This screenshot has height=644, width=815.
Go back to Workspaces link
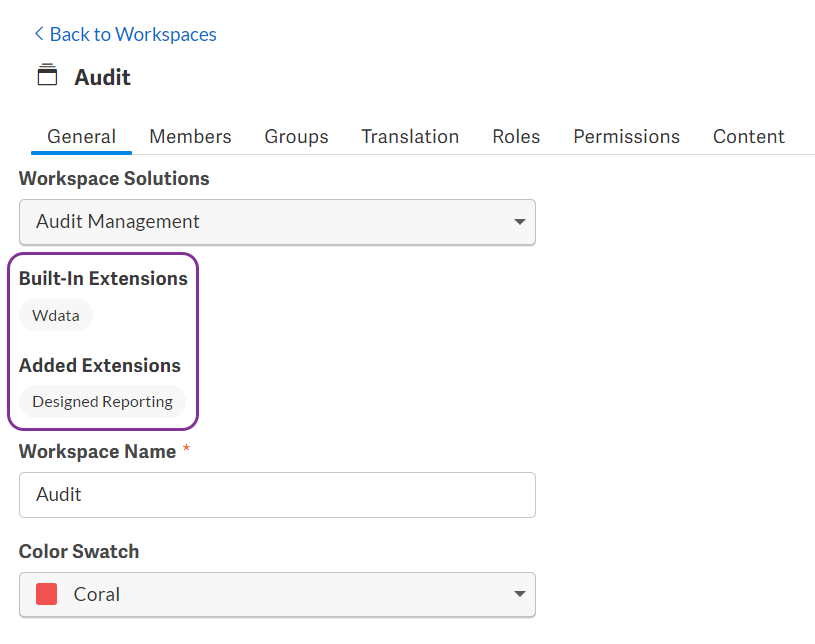(125, 34)
